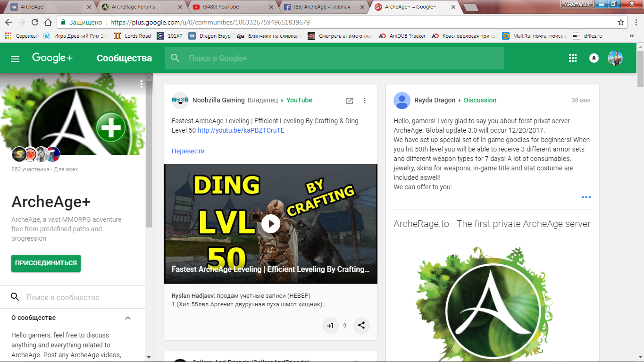Click the Анастасия Chrome profile button

(576, 4)
